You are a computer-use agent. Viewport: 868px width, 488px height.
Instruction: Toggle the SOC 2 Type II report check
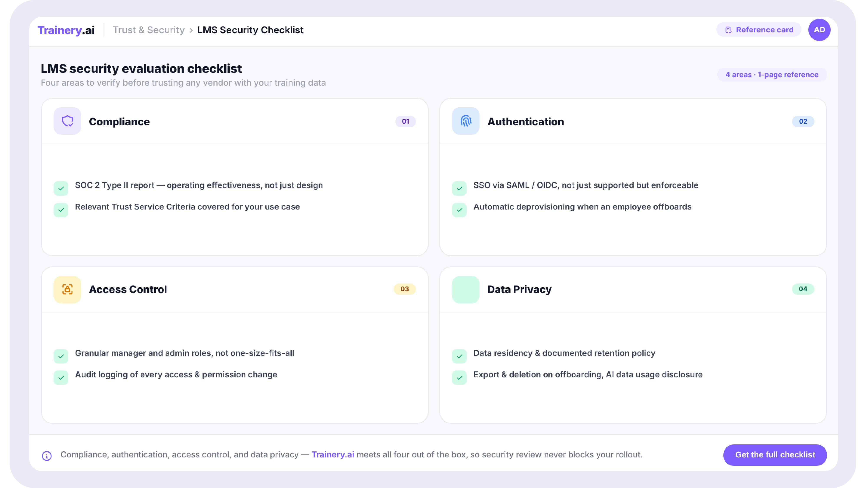coord(61,188)
